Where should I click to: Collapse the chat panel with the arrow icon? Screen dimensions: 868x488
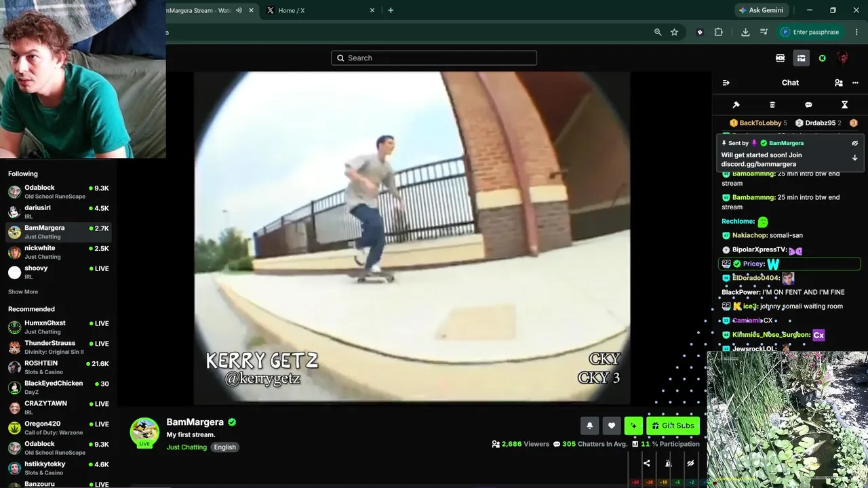click(726, 83)
